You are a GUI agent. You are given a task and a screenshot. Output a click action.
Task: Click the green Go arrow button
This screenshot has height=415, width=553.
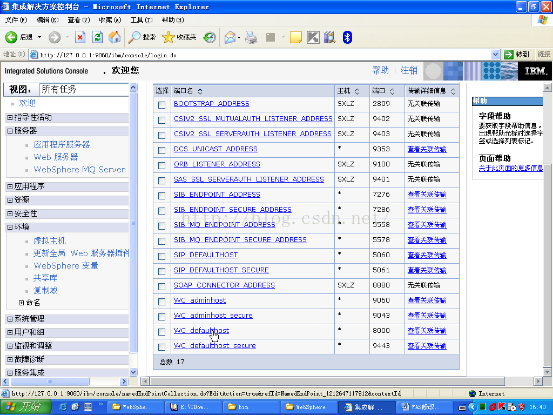click(509, 54)
